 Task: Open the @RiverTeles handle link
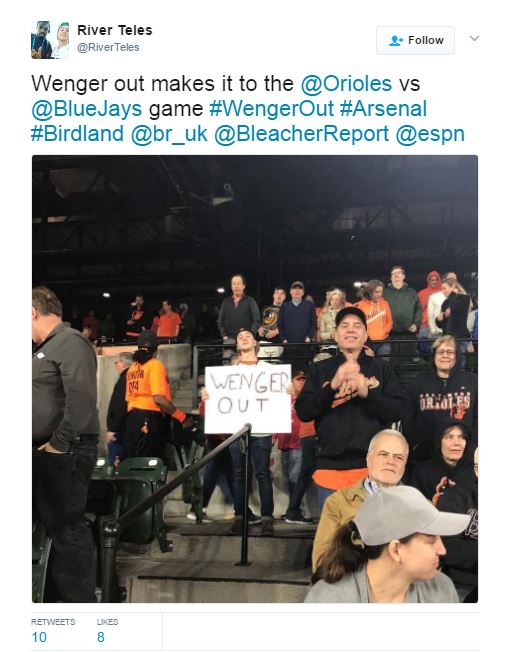[x=108, y=47]
